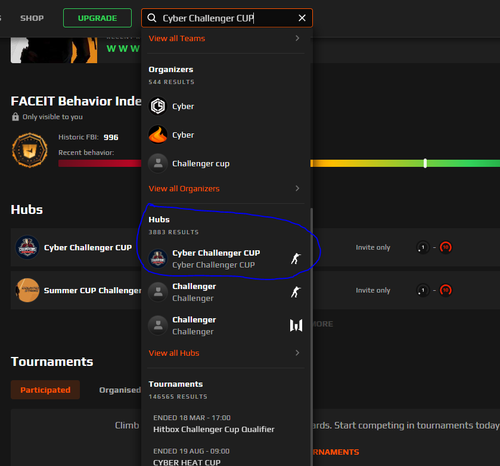This screenshot has height=466, width=500.
Task: Click the Hubs section heading in dropdown
Action: click(159, 220)
